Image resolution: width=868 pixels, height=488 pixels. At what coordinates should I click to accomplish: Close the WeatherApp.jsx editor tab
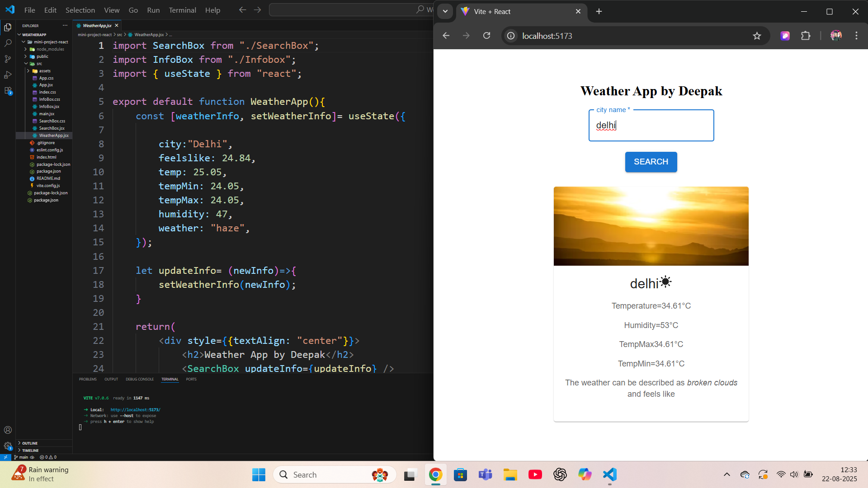(x=117, y=26)
